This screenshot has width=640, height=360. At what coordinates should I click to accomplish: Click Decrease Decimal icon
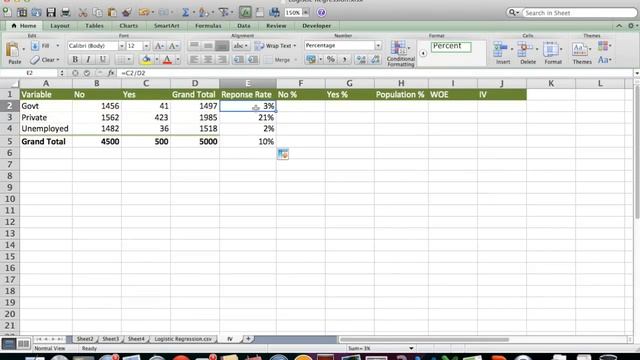[x=375, y=60]
